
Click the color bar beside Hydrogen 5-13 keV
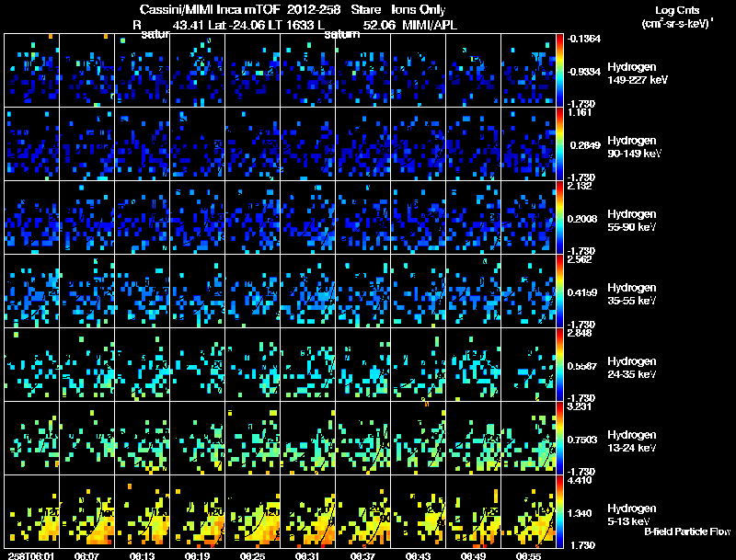click(559, 512)
